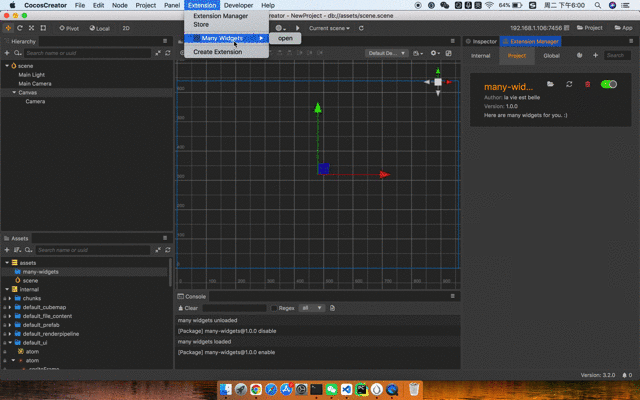Open Hierarchy search type dropdown

(18, 53)
